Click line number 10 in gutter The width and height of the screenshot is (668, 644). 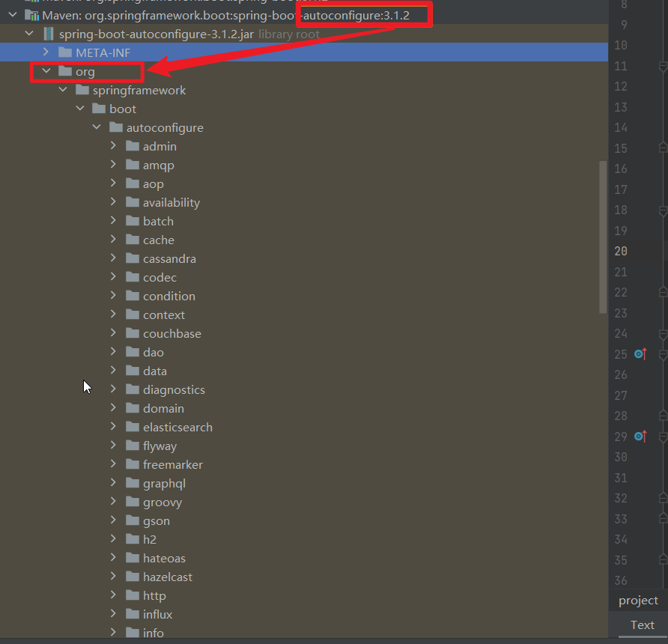point(621,45)
